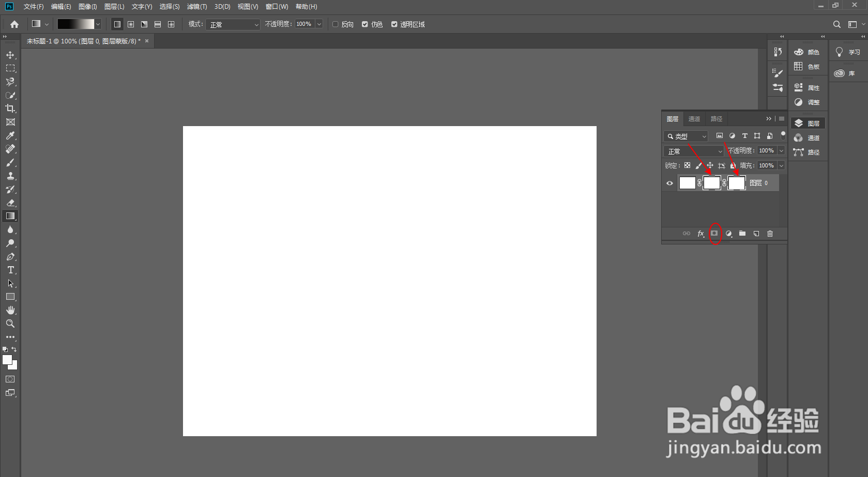
Task: Open the 图像(I) menu
Action: point(88,7)
